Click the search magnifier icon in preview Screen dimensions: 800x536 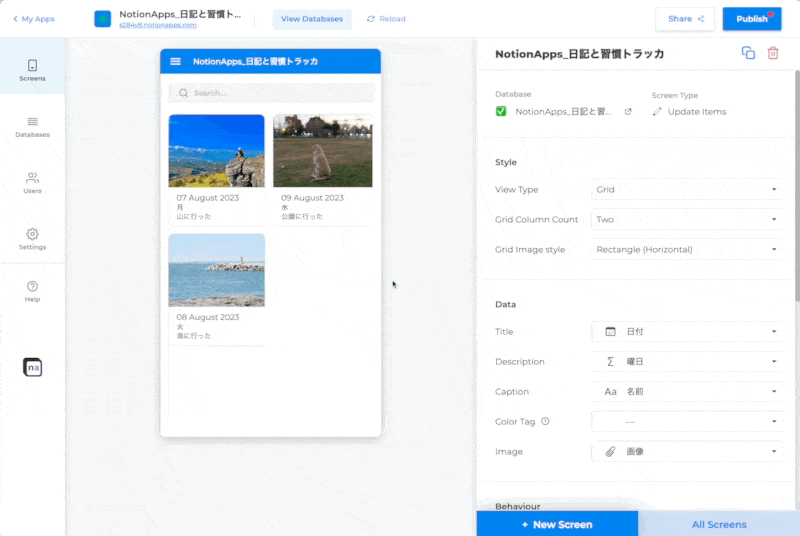[183, 93]
